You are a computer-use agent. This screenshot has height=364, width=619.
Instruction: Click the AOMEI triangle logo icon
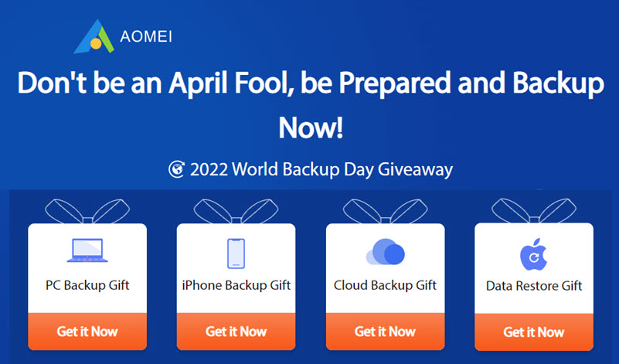[94, 36]
